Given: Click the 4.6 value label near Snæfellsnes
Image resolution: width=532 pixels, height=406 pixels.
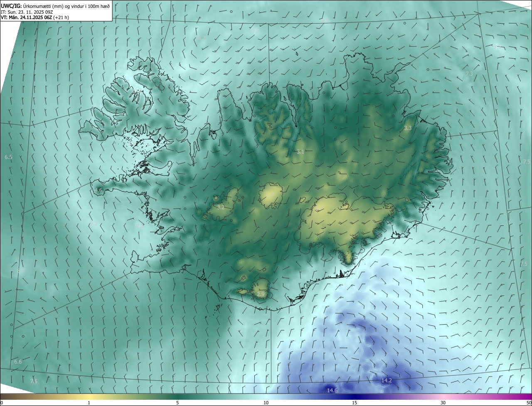Looking at the screenshot, I should [x=99, y=191].
